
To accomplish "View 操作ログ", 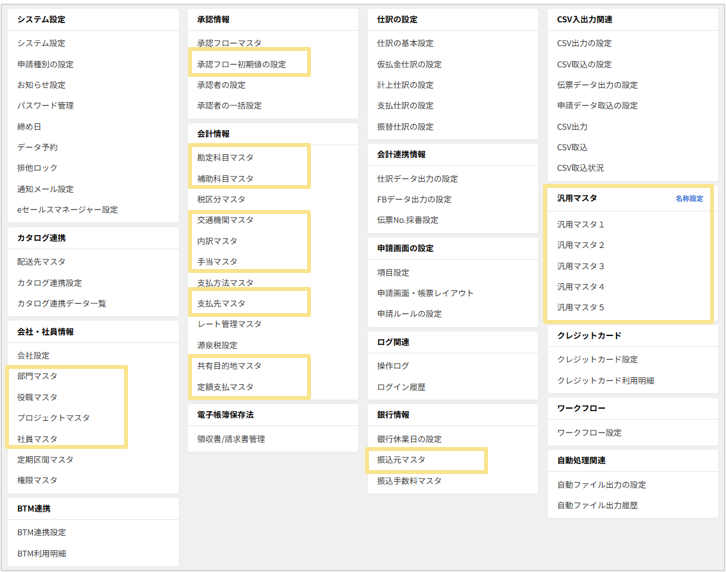I will pos(393,366).
